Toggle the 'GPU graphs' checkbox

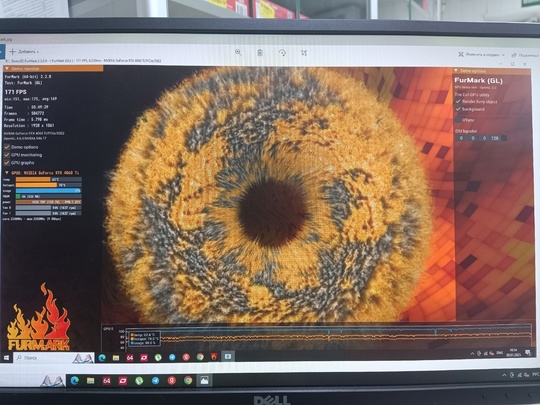click(7, 162)
